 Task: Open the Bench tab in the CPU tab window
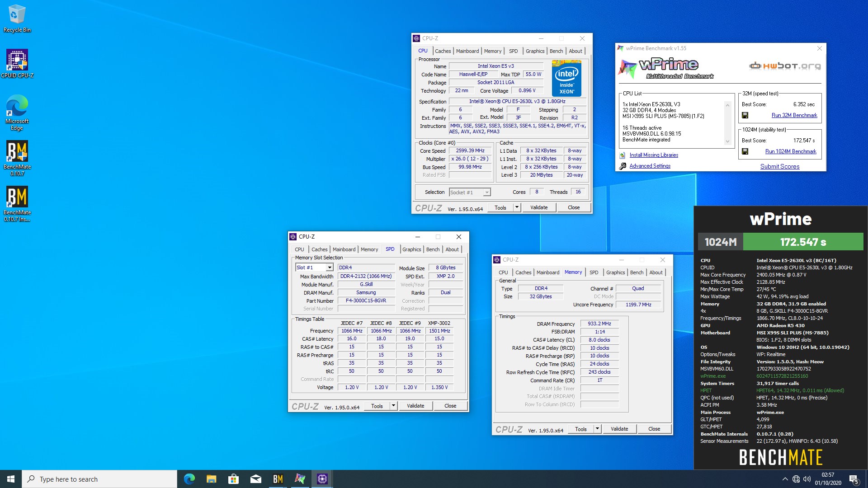(556, 51)
